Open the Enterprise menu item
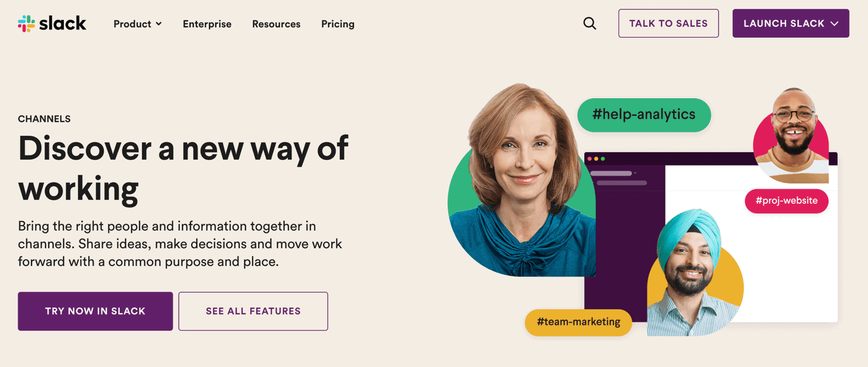868x367 pixels. pos(207,24)
